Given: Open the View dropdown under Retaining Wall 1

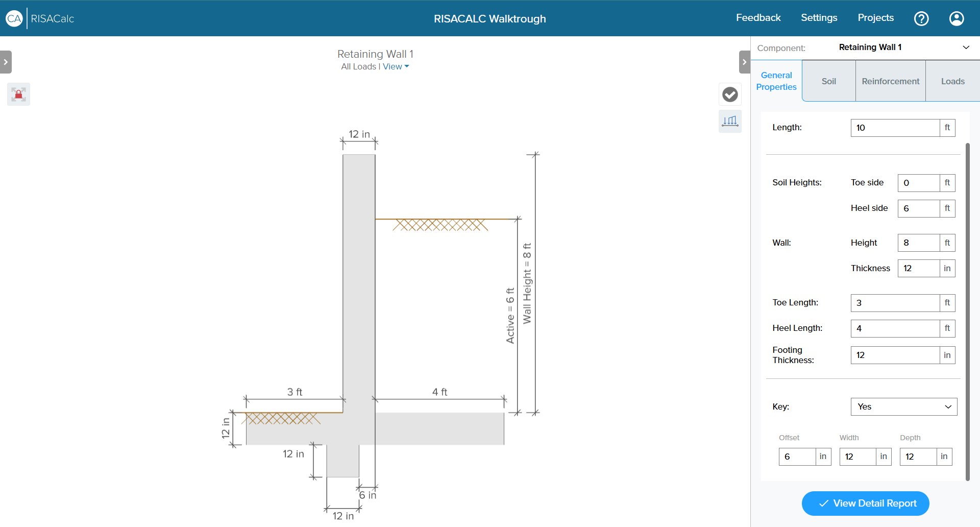Looking at the screenshot, I should click(396, 67).
